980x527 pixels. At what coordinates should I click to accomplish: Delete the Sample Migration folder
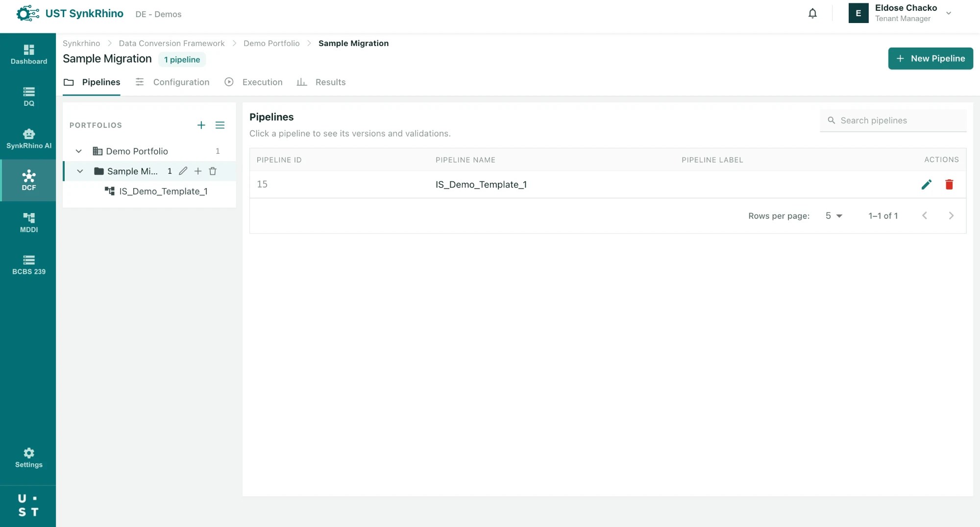(x=213, y=171)
